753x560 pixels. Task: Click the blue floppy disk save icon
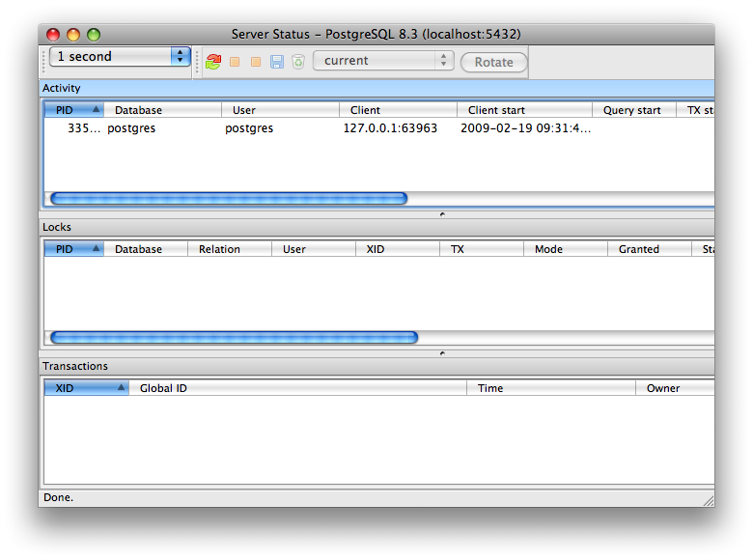pyautogui.click(x=277, y=61)
